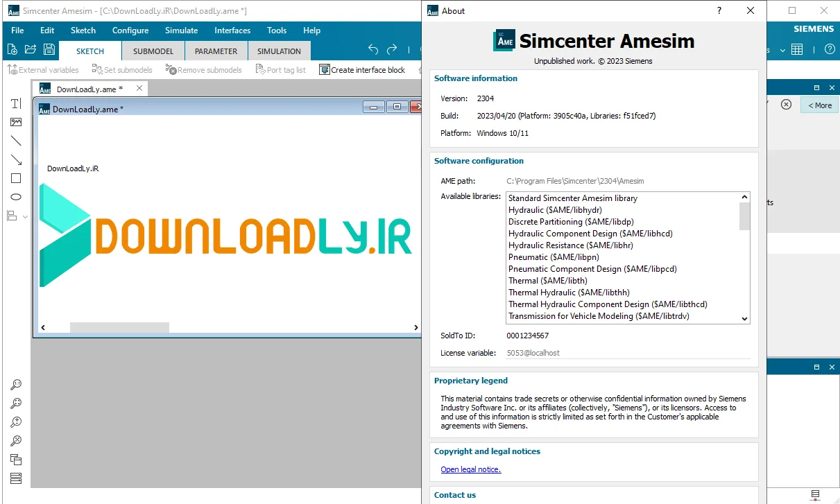This screenshot has width=840, height=504.
Task: Select the Insert Image tool
Action: (15, 122)
